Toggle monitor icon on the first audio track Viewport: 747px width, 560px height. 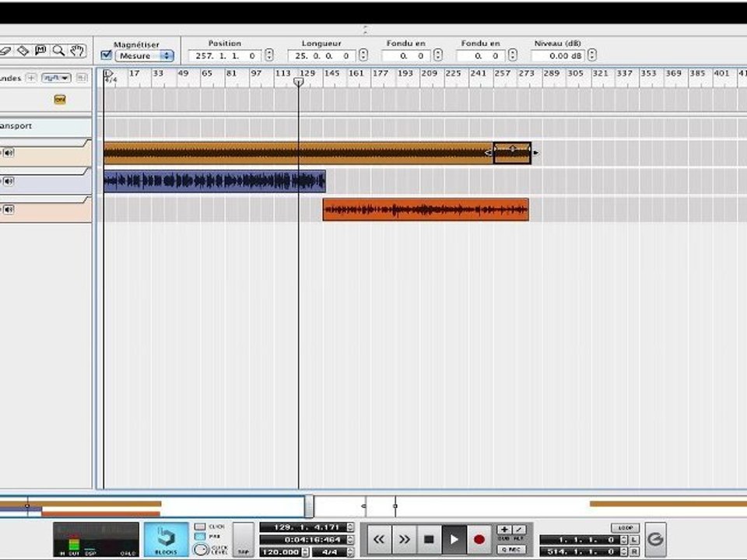tap(9, 153)
